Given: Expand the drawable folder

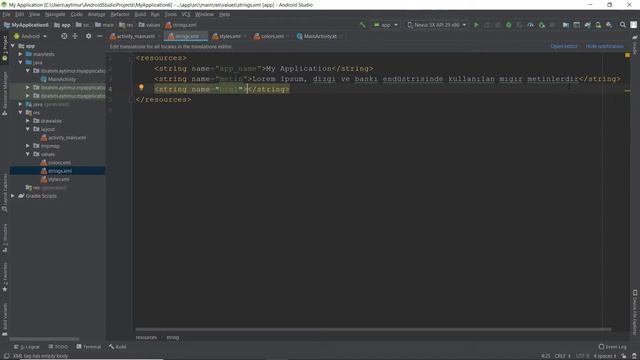Looking at the screenshot, I should [28, 121].
